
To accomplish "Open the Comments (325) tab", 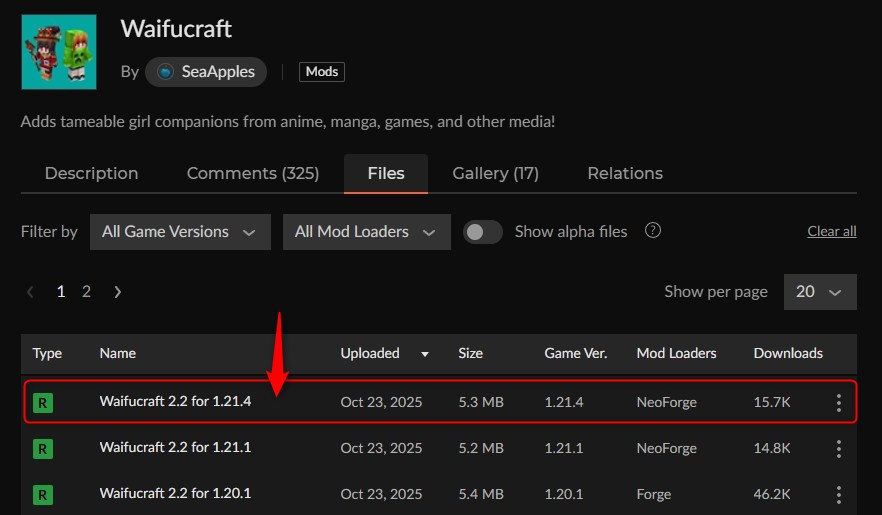I will coord(253,173).
